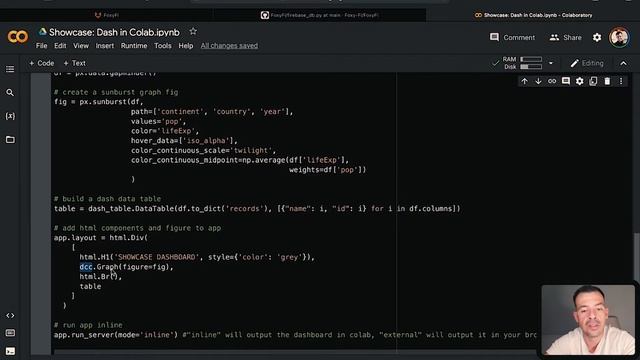Move the cell down
This screenshot has height=360, width=640.
[x=538, y=81]
